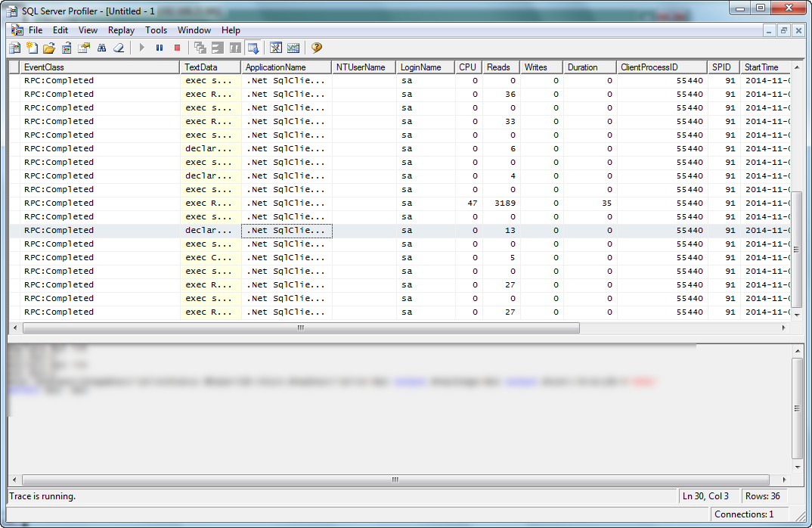The image size is (812, 528).
Task: Open the Window menu
Action: [x=194, y=30]
